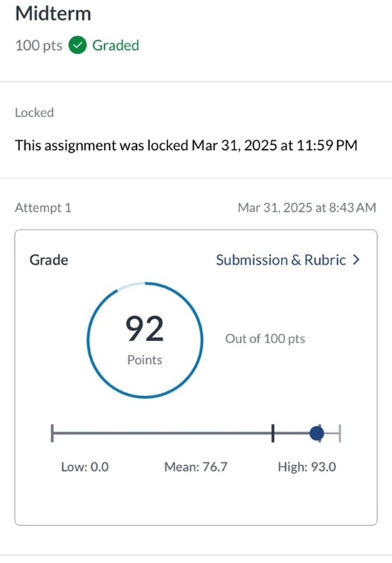Click the Grade label in the card
Viewport: 392px width, 563px height.
tap(48, 260)
